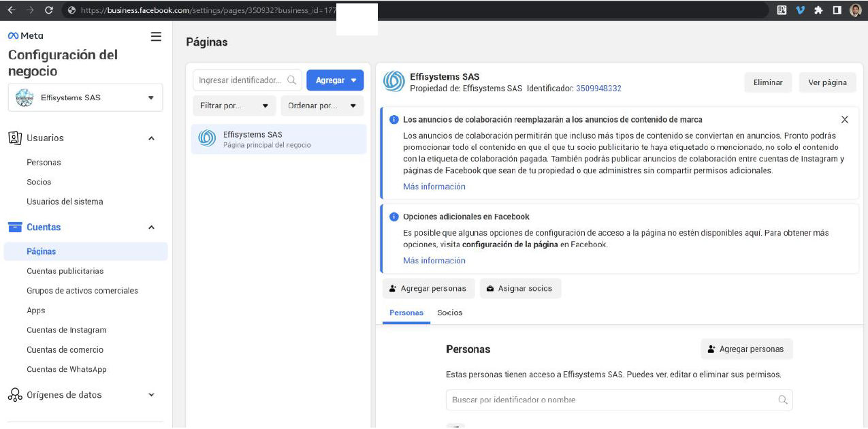Image resolution: width=868 pixels, height=429 pixels.
Task: Open the Ordenar por dropdown
Action: 322,106
